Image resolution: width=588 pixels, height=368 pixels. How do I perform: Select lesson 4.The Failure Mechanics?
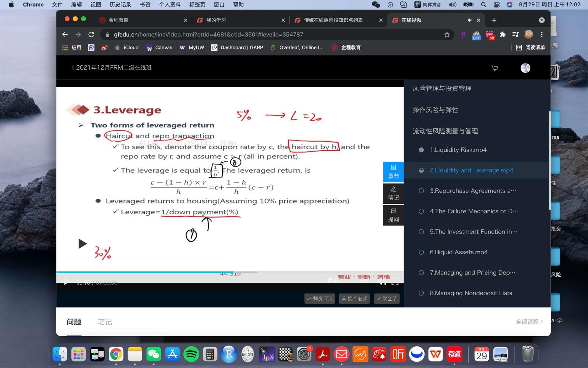(474, 211)
